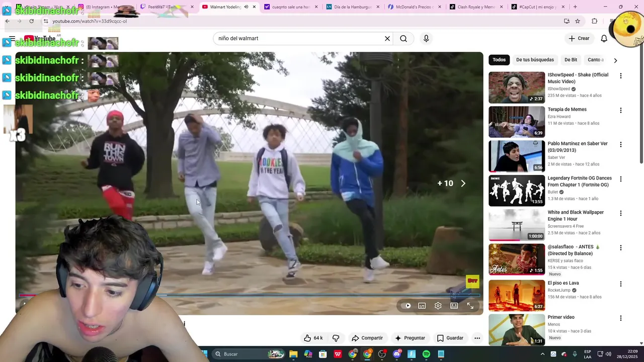
Task: Open the 'El piso es Lava' video title
Action: pyautogui.click(x=563, y=283)
